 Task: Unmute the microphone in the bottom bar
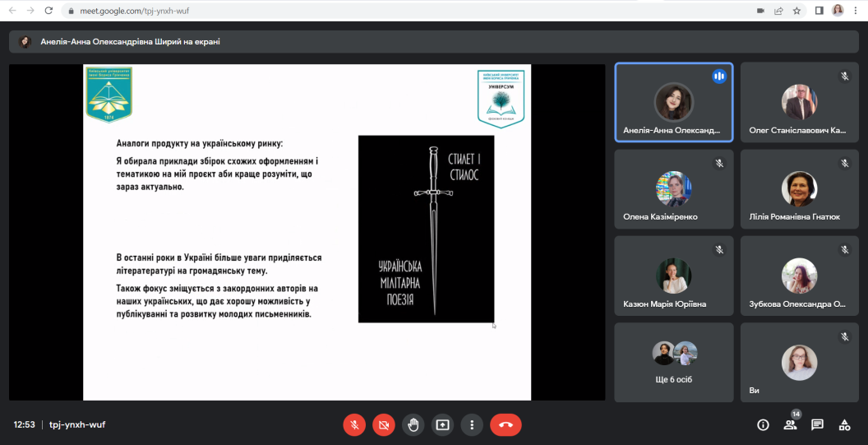(x=355, y=425)
